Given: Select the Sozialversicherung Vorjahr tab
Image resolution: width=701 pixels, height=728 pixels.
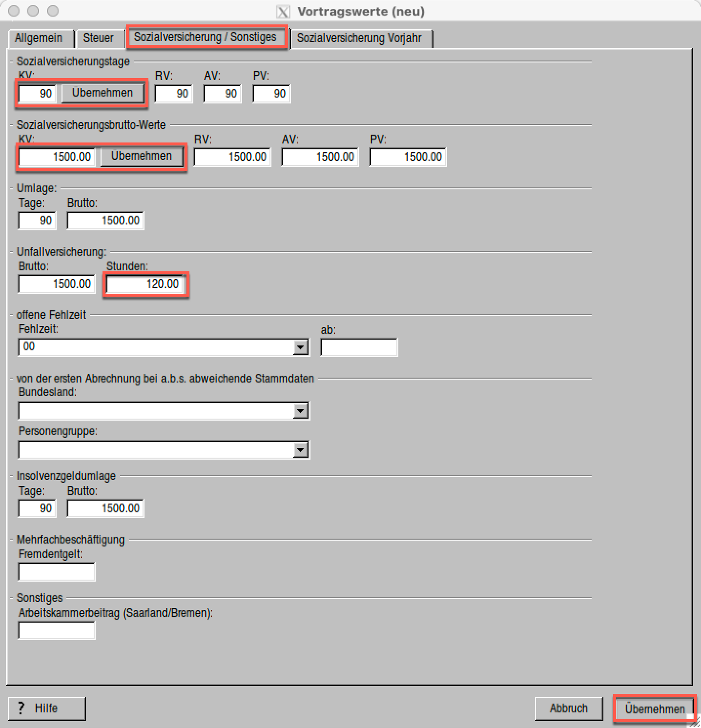Looking at the screenshot, I should tap(359, 38).
